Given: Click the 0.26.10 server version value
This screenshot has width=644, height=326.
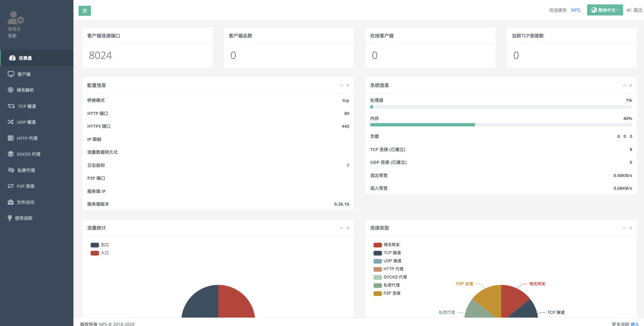Looking at the screenshot, I should [342, 204].
